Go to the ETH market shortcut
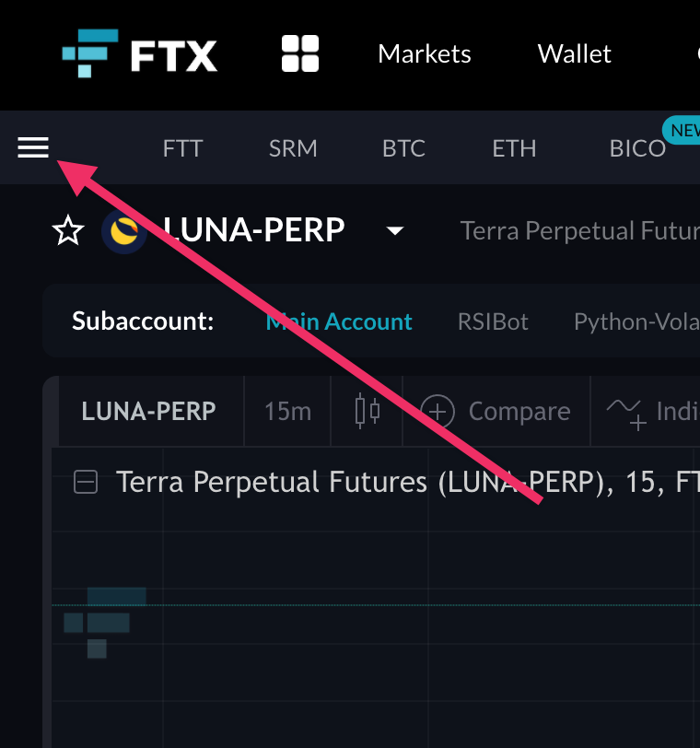This screenshot has width=700, height=748. [514, 148]
